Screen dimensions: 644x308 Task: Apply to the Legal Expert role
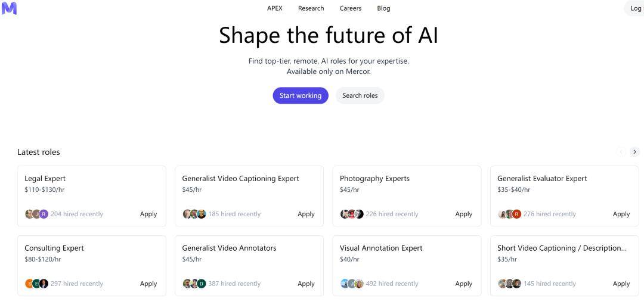148,214
